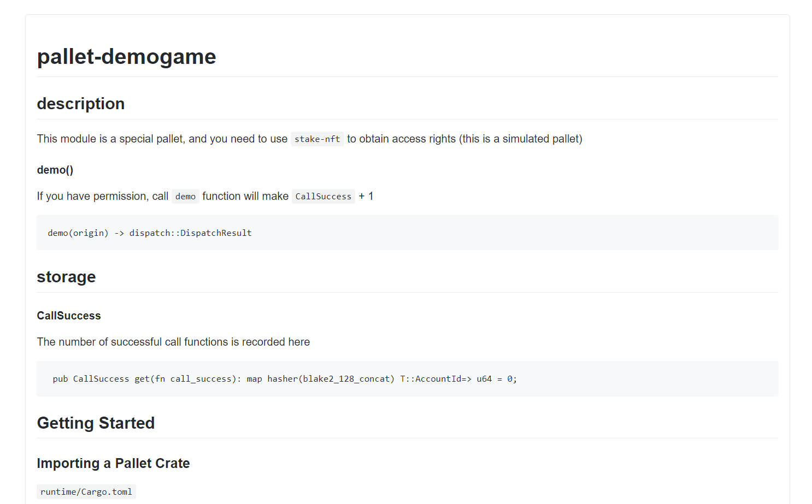The image size is (812, 504).
Task: Click the inline demo code word
Action: pyautogui.click(x=185, y=197)
